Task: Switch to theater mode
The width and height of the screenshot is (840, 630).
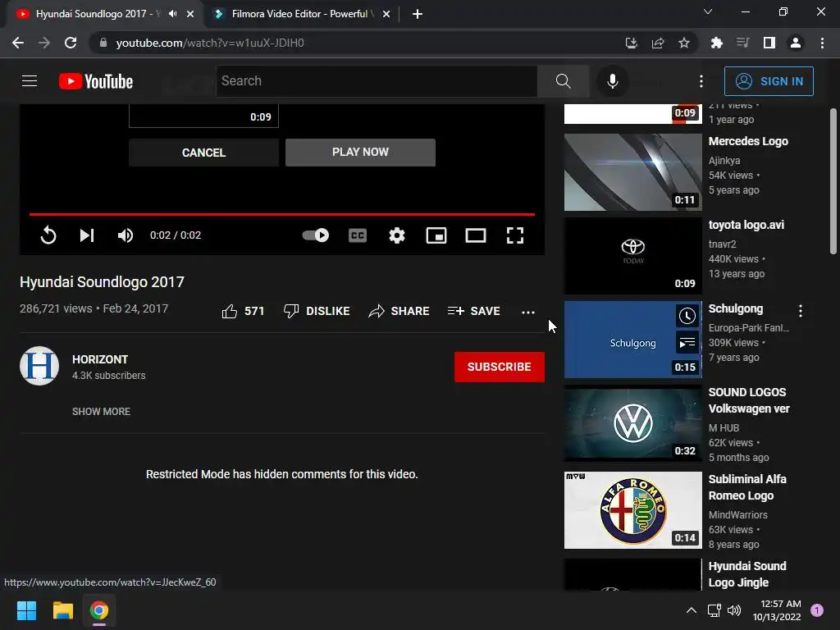Action: (x=476, y=235)
